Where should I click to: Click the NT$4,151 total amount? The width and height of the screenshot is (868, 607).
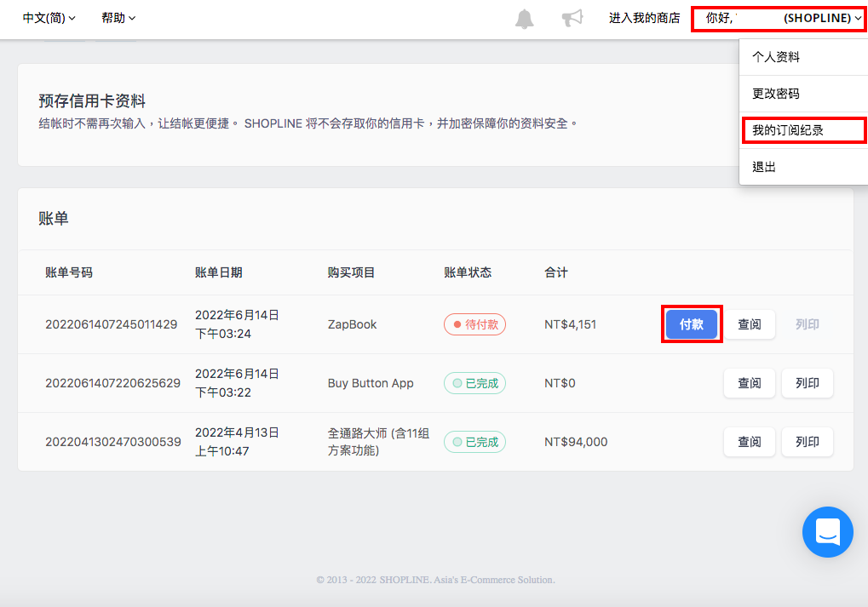click(570, 324)
